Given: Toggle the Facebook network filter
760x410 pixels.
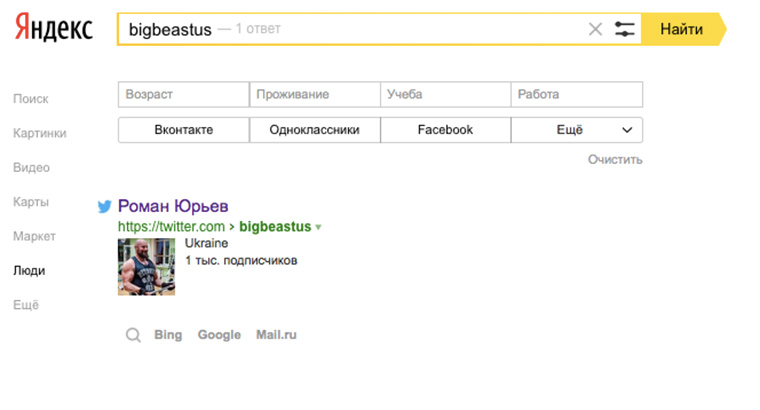Looking at the screenshot, I should 445,130.
